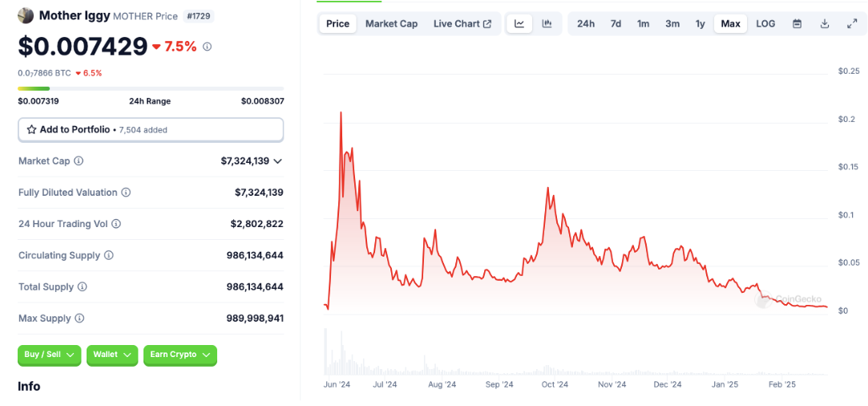Expand Market Cap value chevron
The image size is (868, 406).
tap(278, 161)
